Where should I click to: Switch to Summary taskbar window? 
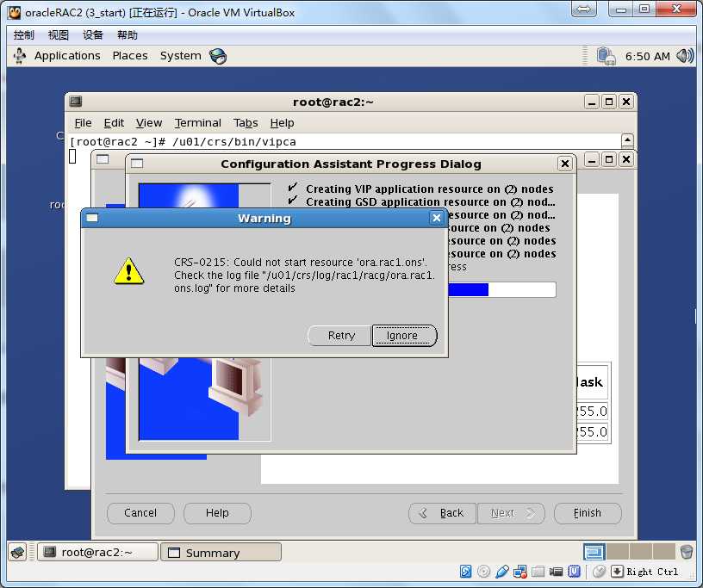click(221, 552)
